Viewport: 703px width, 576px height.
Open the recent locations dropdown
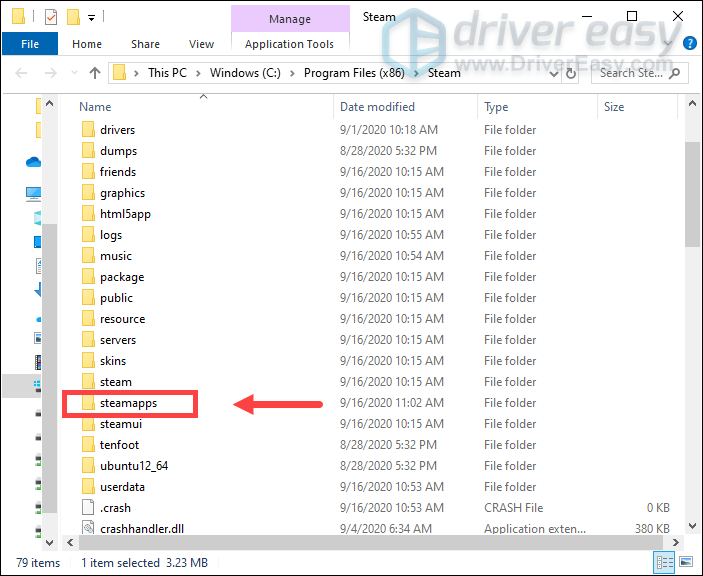point(74,73)
